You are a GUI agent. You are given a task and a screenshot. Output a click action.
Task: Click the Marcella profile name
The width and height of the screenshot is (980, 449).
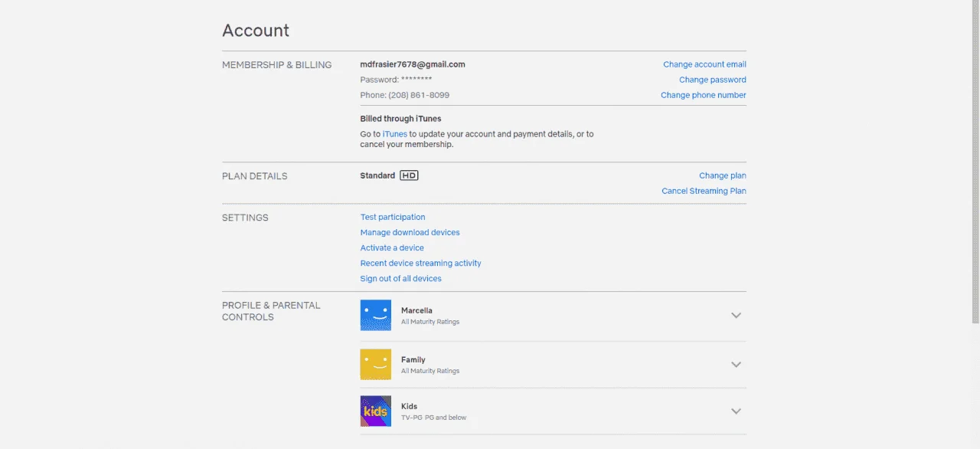tap(416, 310)
